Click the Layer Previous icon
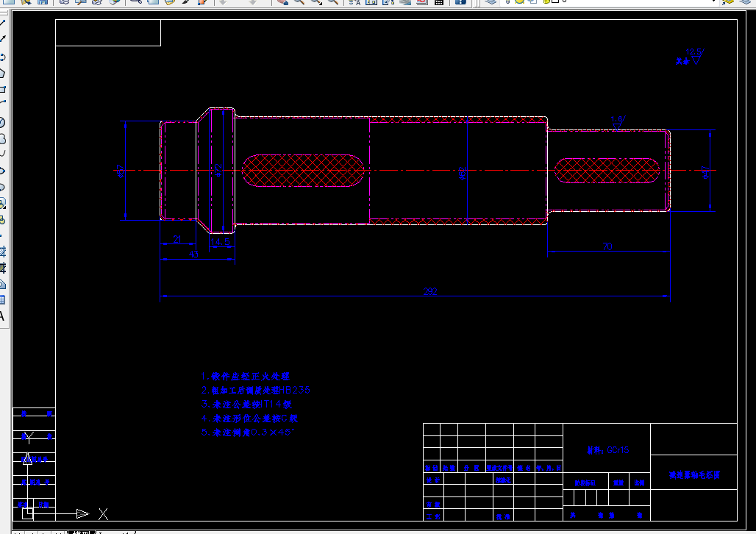The width and height of the screenshot is (756, 534). pyautogui.click(x=744, y=2)
